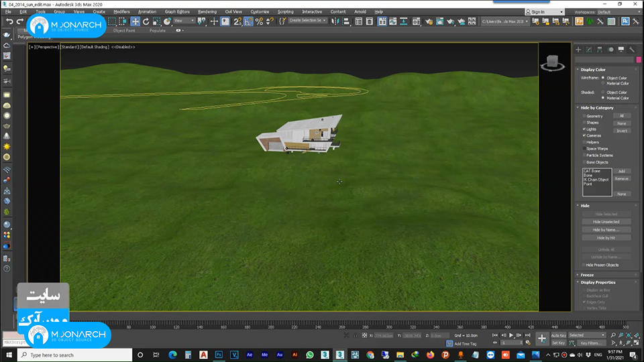Open the Animation menu
This screenshot has height=362, width=644.
coord(147,12)
